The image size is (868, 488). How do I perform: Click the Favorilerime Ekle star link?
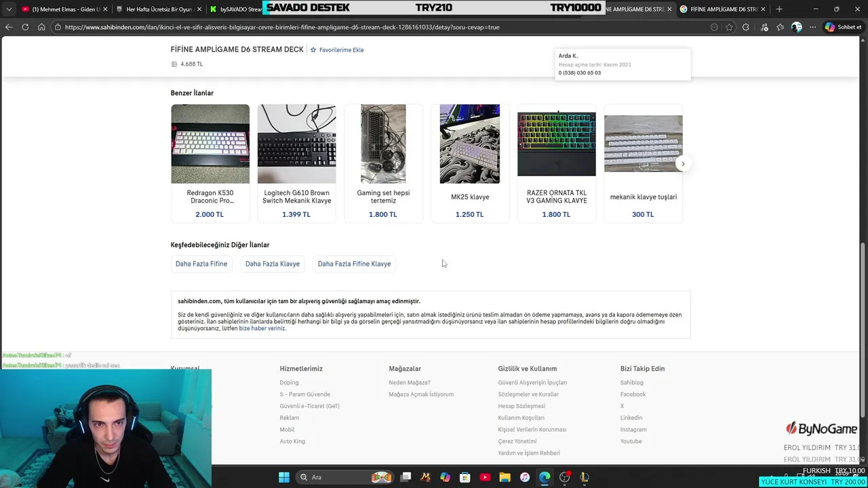click(337, 49)
